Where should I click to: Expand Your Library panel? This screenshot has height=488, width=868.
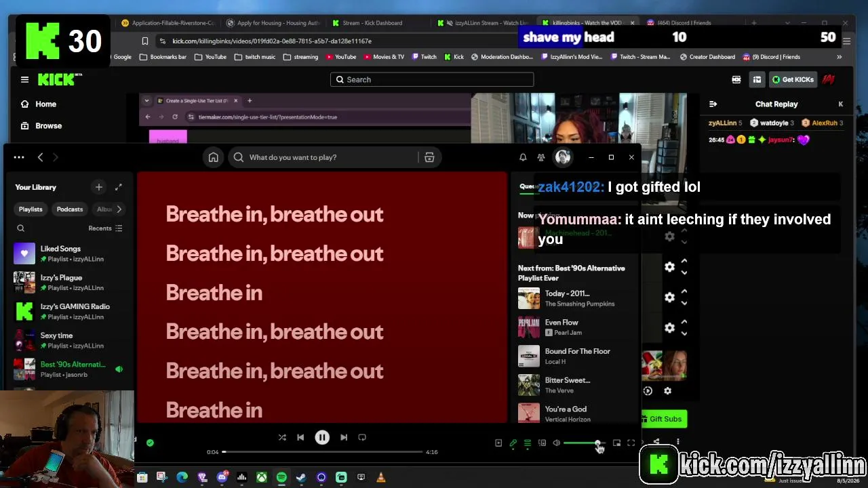click(x=119, y=187)
